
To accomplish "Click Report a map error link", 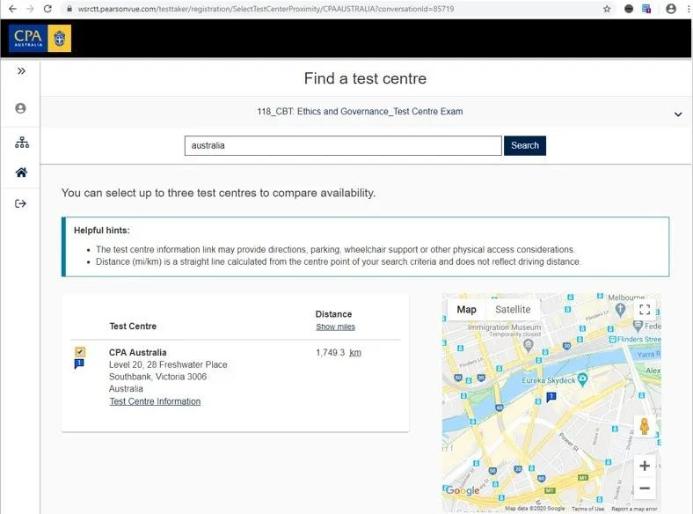I will (634, 509).
